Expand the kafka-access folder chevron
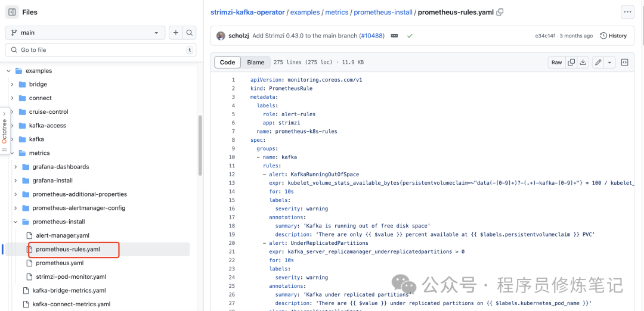 click(x=12, y=126)
